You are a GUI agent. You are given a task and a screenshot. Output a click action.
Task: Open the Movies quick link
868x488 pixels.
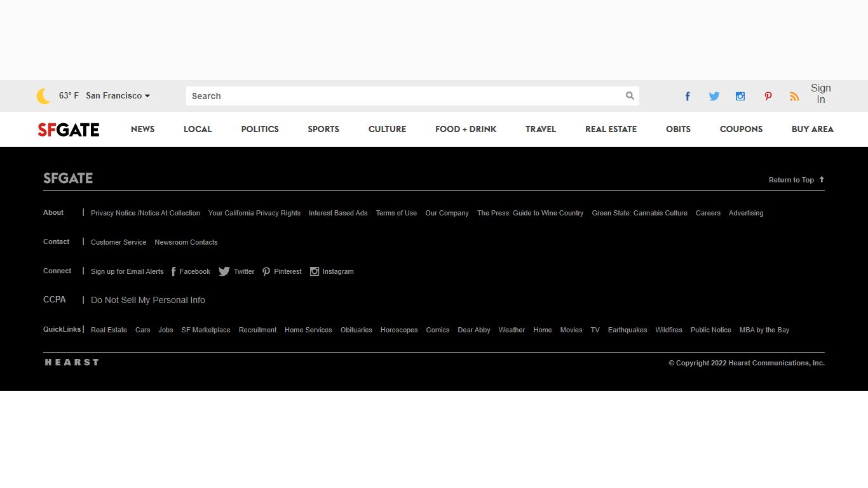pos(571,330)
